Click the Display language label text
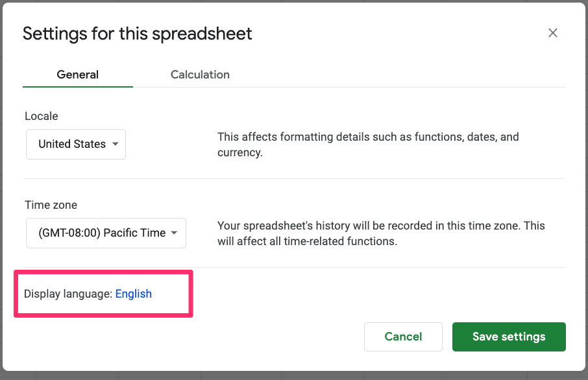The height and width of the screenshot is (380, 588). click(68, 294)
